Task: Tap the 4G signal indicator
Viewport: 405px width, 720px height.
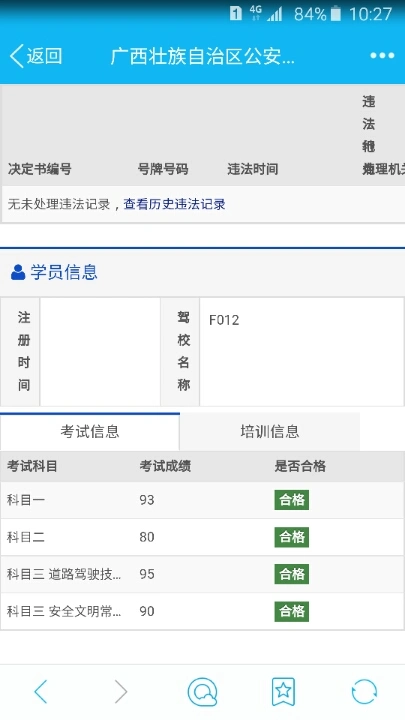Action: [256, 13]
